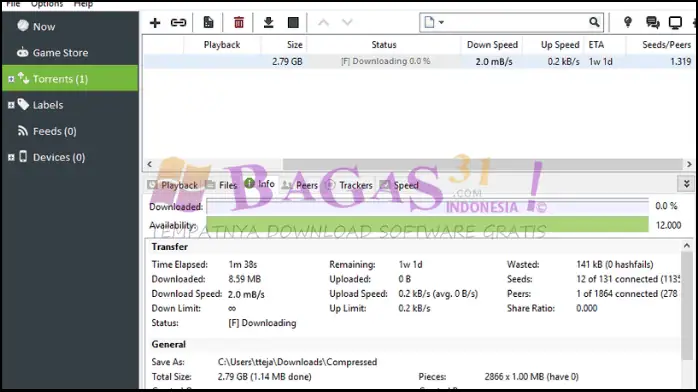Expand the Torrents tree node

[11, 79]
